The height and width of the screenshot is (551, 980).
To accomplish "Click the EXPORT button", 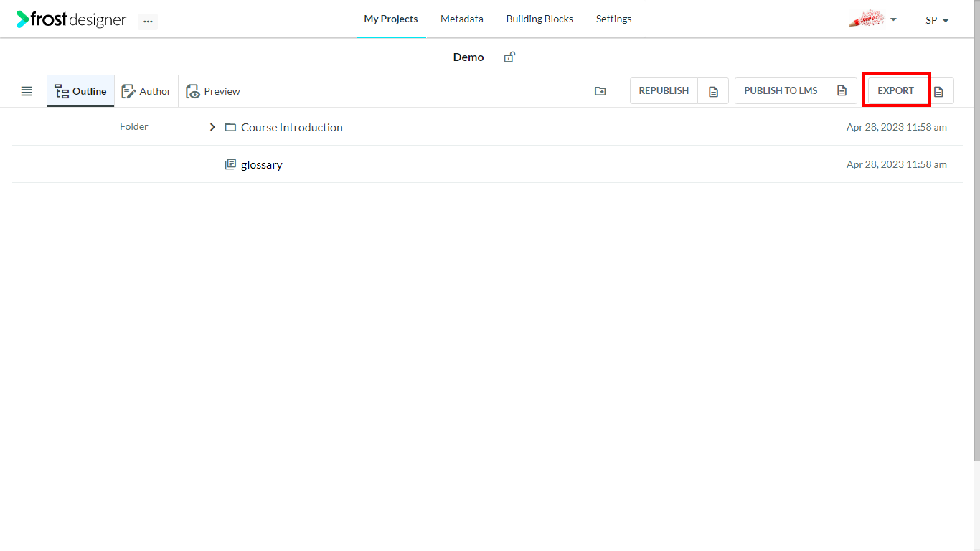I will pos(895,90).
